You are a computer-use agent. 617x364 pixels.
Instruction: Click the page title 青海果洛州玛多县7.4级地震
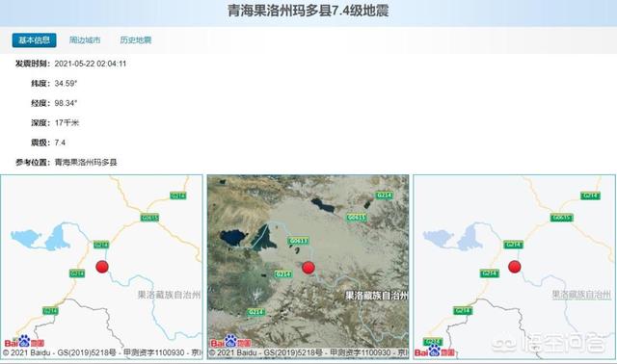[x=308, y=11]
